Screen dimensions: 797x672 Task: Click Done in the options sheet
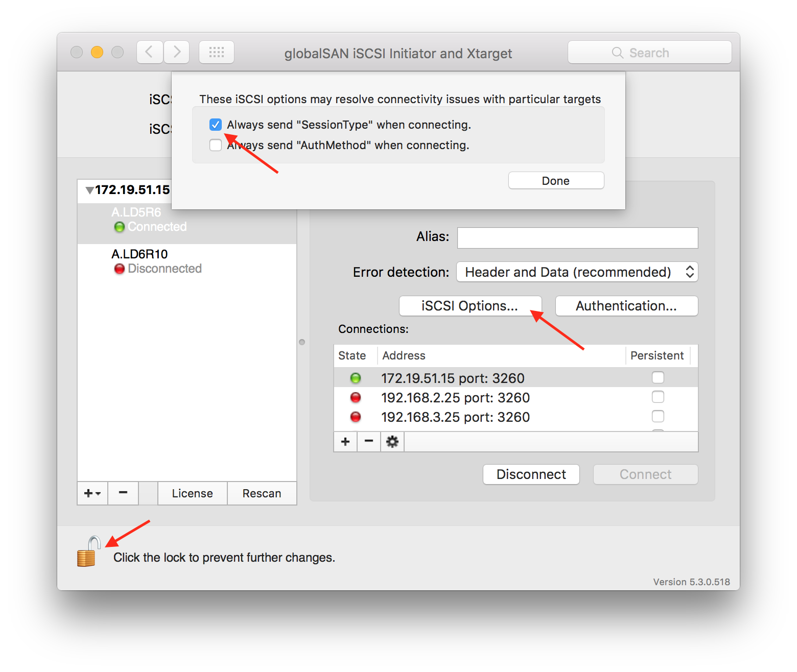556,181
